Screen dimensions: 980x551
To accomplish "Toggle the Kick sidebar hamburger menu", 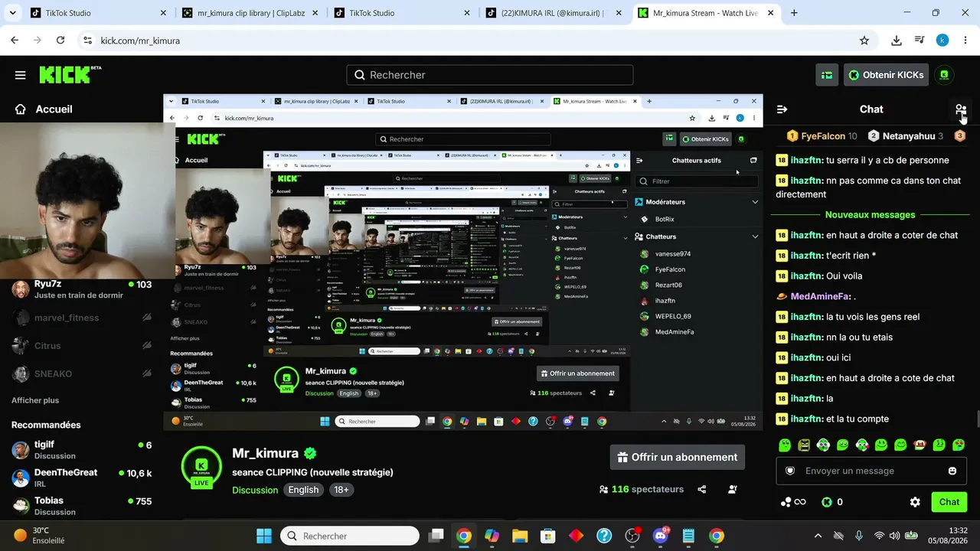I will 21,75.
